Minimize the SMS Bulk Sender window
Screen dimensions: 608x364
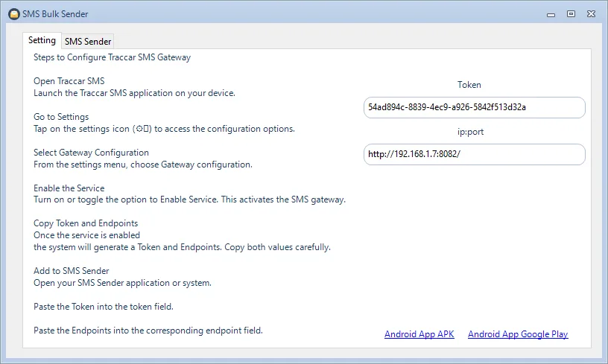coord(552,13)
